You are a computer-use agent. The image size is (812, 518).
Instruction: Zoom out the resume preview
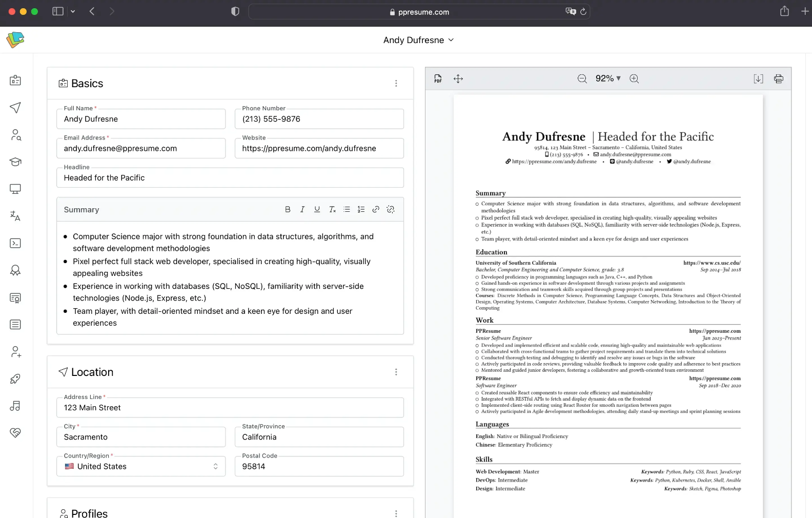(582, 78)
